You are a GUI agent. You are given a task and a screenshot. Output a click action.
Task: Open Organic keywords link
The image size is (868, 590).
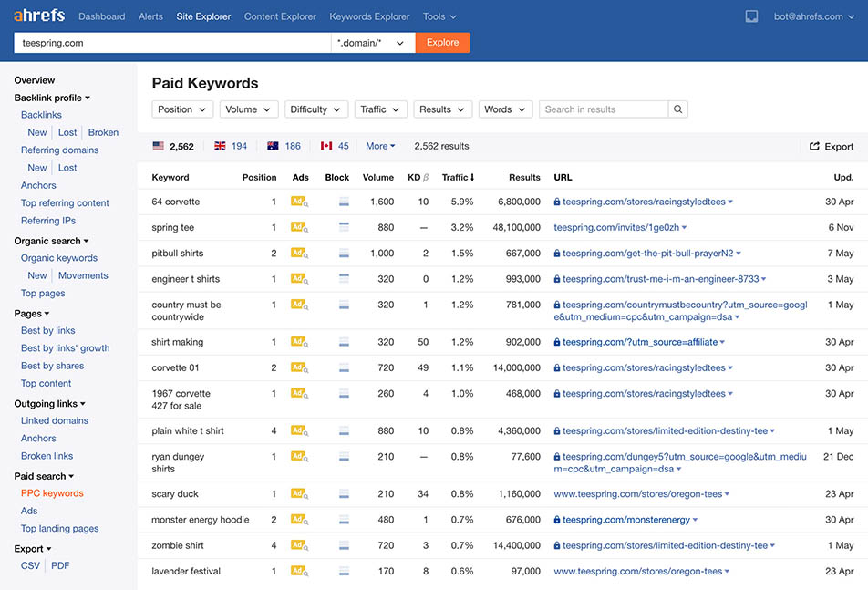click(59, 258)
